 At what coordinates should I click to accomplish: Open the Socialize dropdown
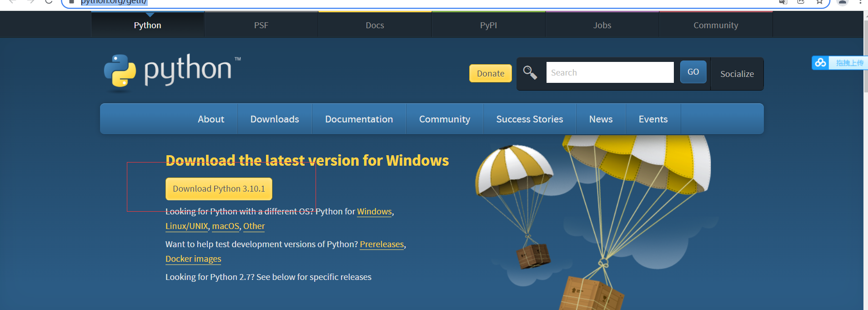point(737,74)
